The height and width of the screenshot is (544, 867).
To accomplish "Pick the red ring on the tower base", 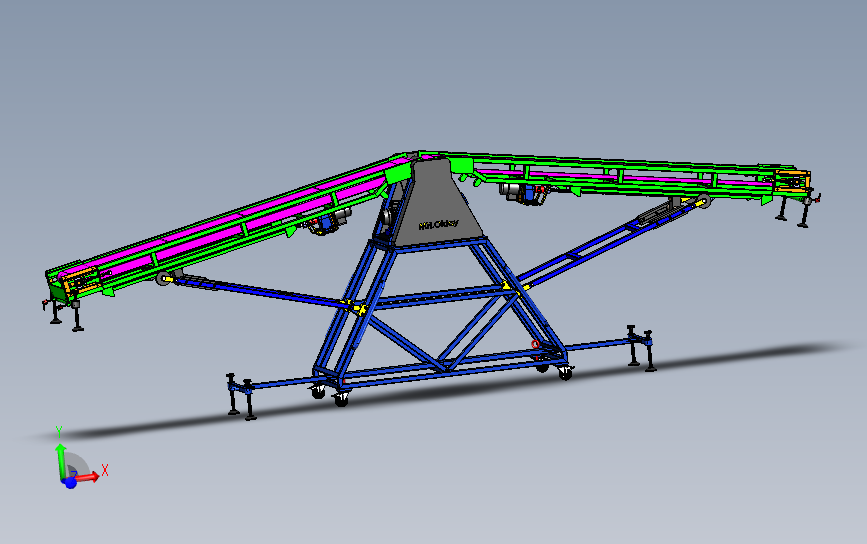I will click(x=535, y=344).
